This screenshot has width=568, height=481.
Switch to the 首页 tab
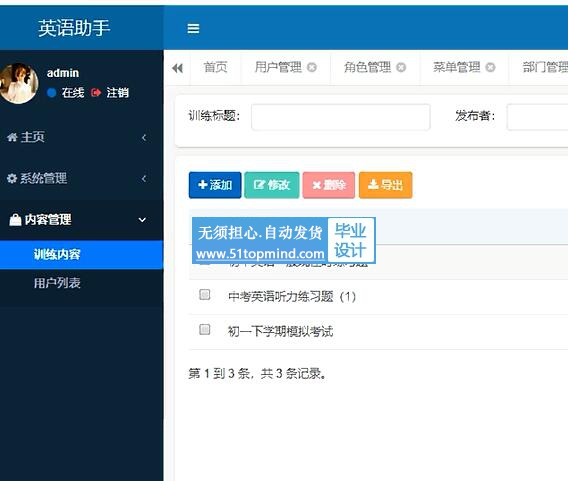216,67
